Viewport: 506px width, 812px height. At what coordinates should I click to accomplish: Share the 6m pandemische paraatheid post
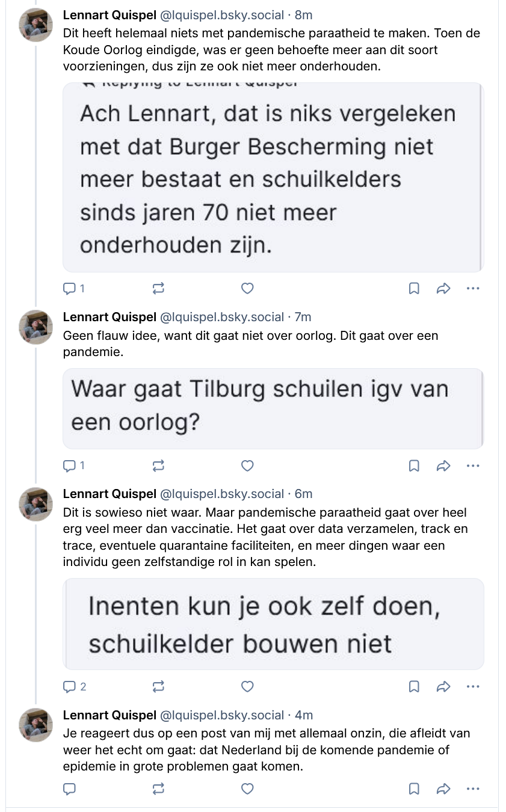point(443,686)
